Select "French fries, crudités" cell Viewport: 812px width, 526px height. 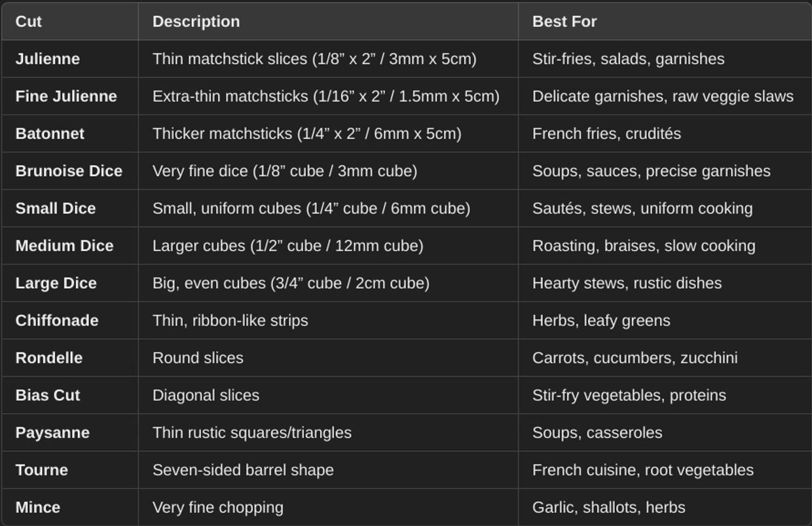[606, 134]
